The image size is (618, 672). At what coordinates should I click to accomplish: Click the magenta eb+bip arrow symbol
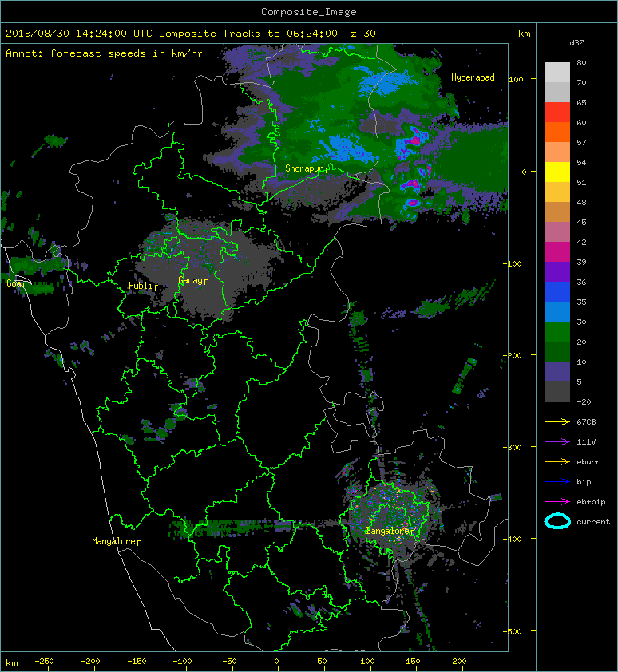tap(557, 502)
